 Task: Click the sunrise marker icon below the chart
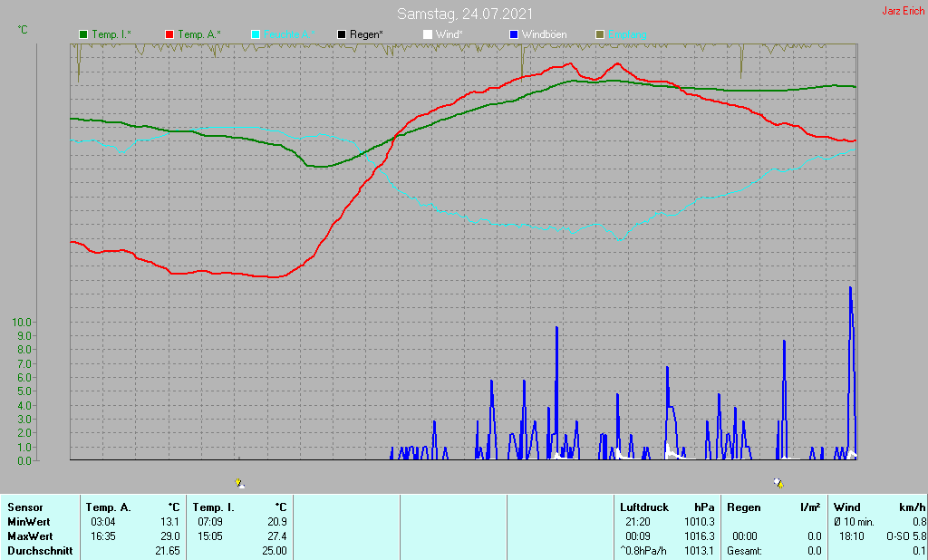pos(239,483)
